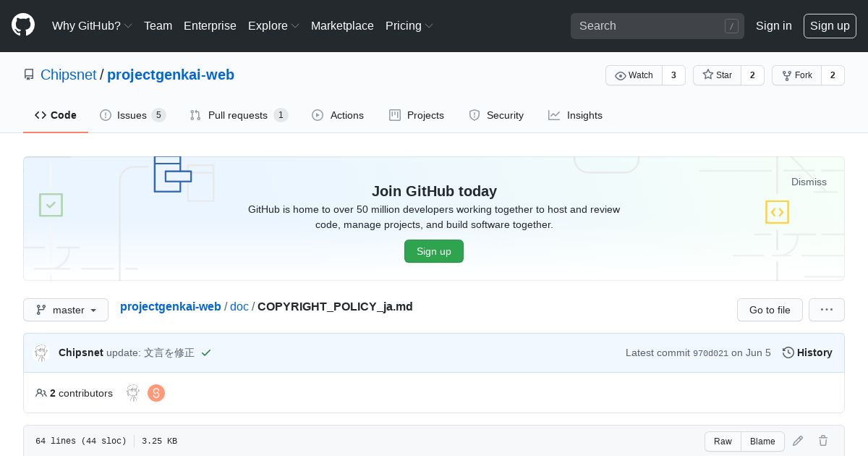Open the GitHub logo homepage link
Image resolution: width=868 pixels, height=456 pixels.
coord(23,25)
